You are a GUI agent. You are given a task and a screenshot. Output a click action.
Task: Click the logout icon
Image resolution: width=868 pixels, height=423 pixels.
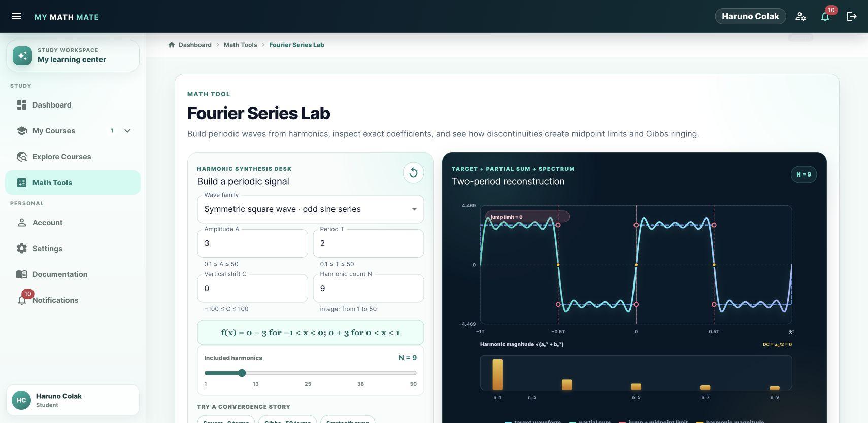tap(851, 16)
